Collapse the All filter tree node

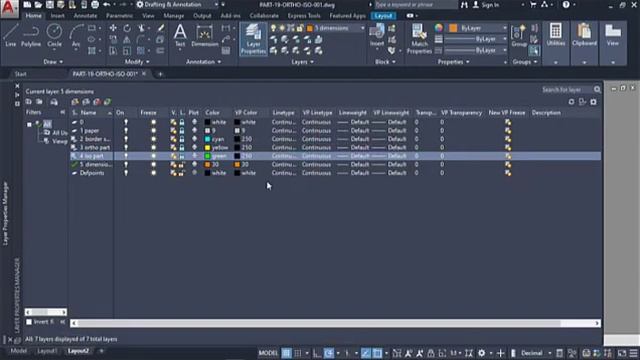[x=29, y=124]
